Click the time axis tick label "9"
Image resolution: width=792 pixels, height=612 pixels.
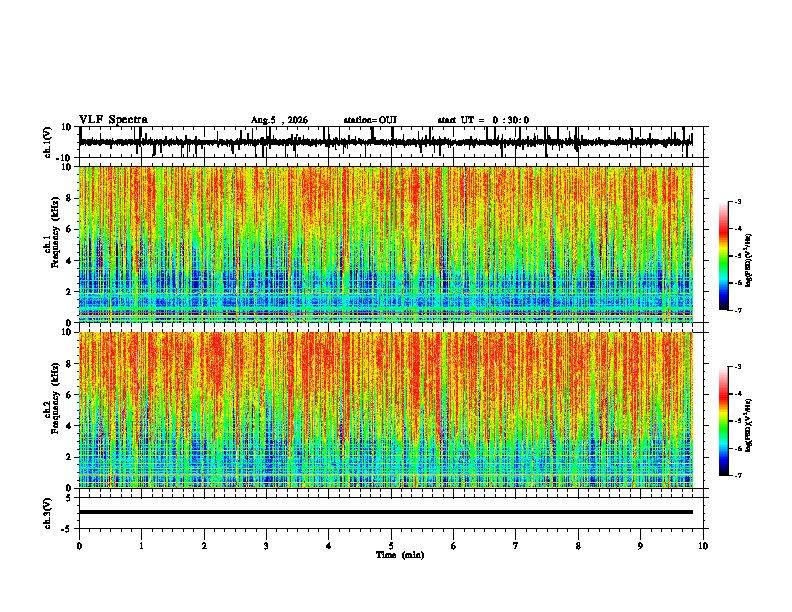640,546
